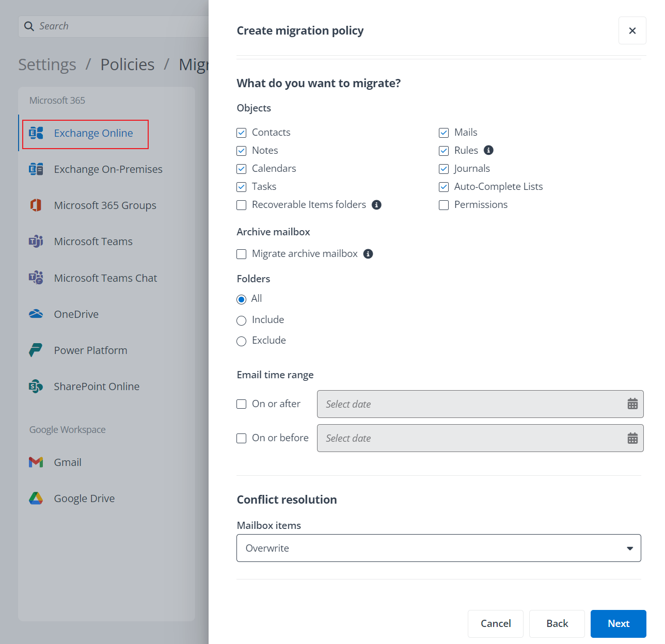The image size is (665, 644).
Task: Click the Exchange On-Premises icon
Action: click(35, 169)
